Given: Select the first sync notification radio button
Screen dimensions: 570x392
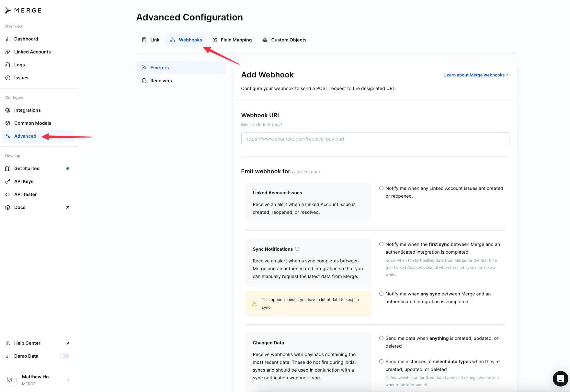Looking at the screenshot, I should pyautogui.click(x=382, y=244).
